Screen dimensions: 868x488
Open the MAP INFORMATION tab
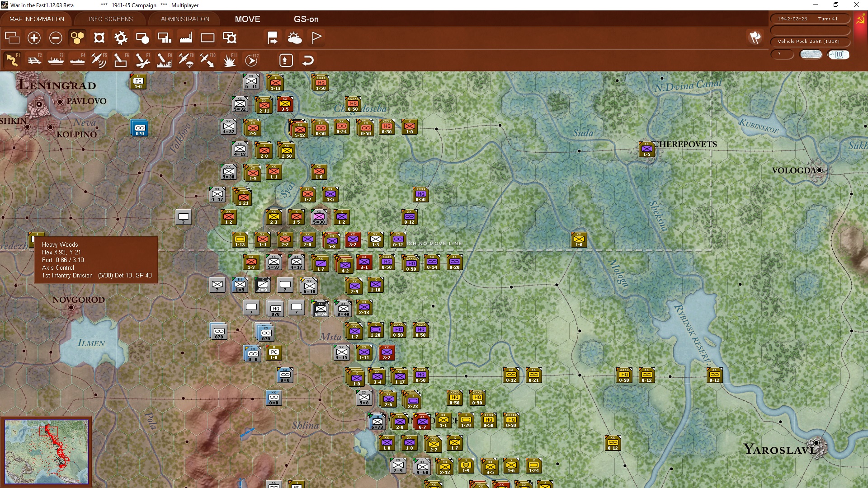(37, 19)
